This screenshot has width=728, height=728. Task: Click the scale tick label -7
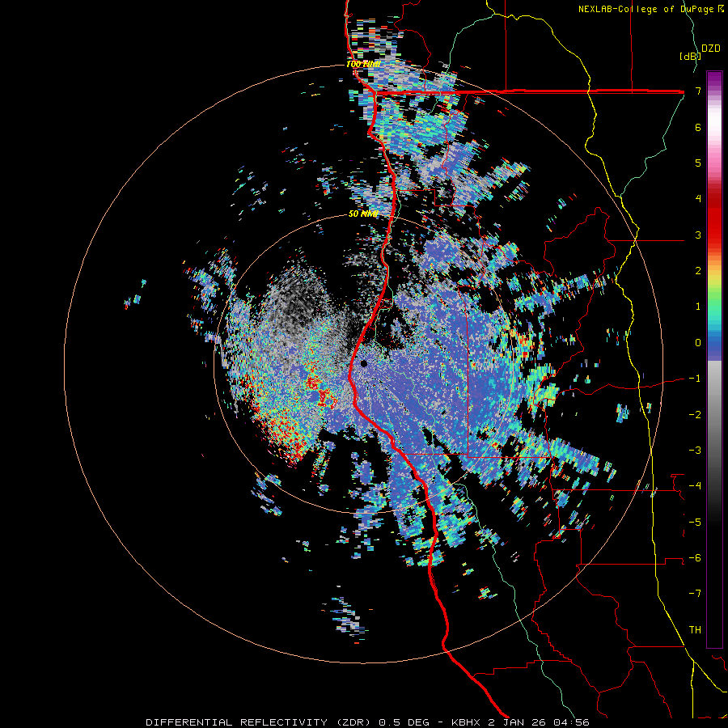click(x=695, y=594)
